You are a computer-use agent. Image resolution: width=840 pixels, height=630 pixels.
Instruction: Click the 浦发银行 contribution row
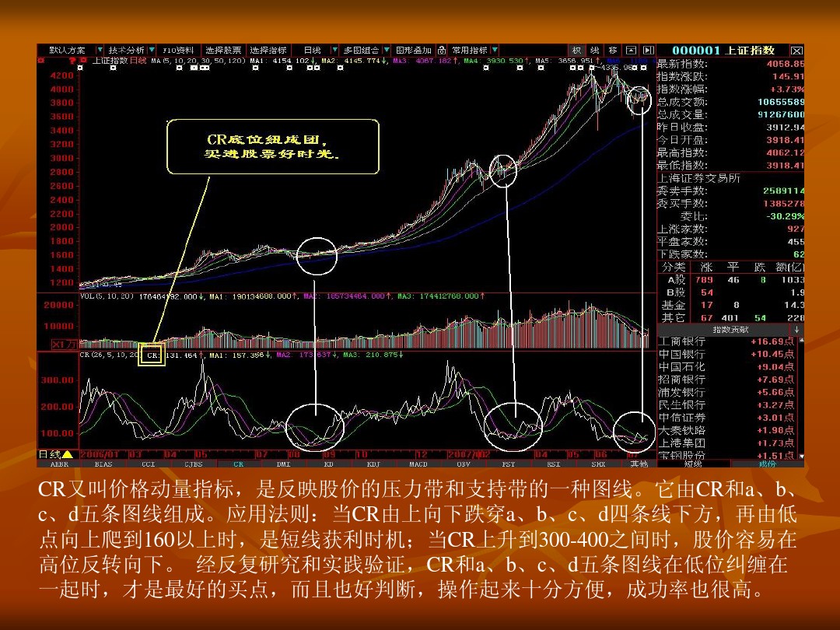727,392
